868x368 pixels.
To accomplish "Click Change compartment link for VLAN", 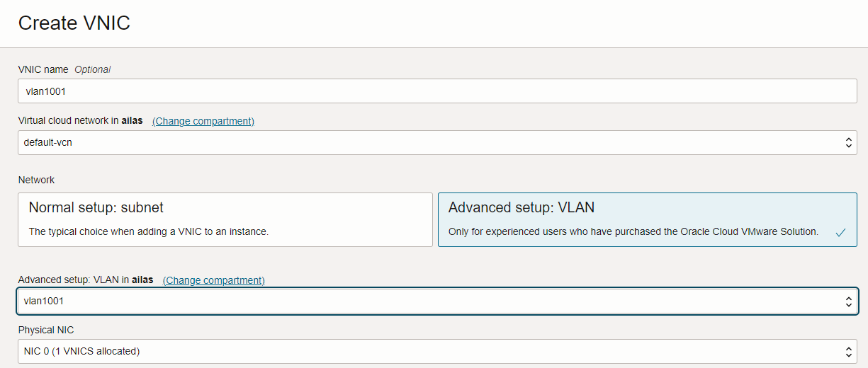I will pos(214,280).
